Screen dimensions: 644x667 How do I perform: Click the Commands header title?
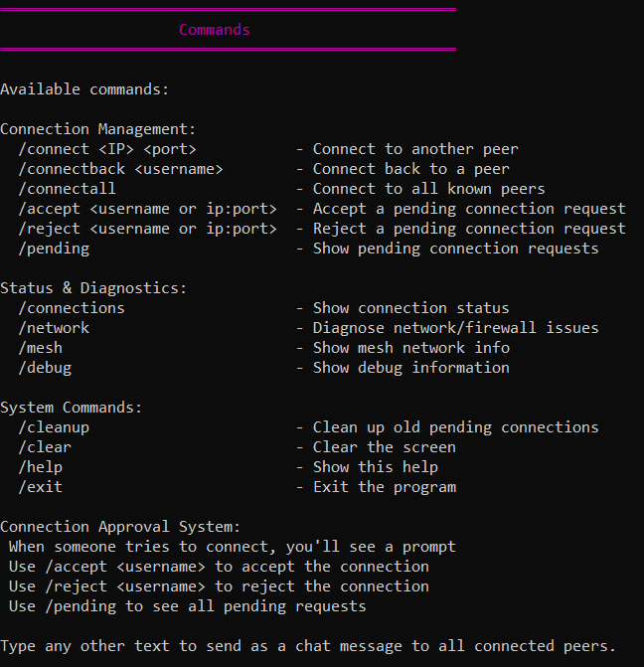tap(214, 30)
